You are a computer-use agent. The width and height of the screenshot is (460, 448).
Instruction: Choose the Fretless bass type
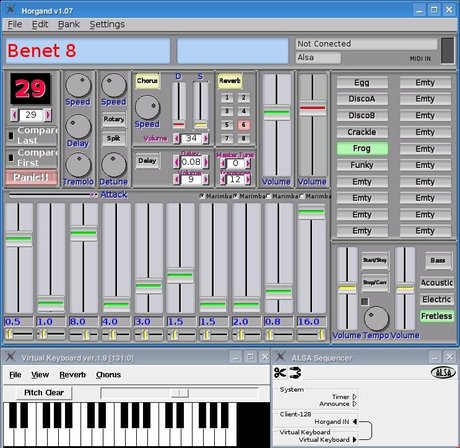pos(436,316)
